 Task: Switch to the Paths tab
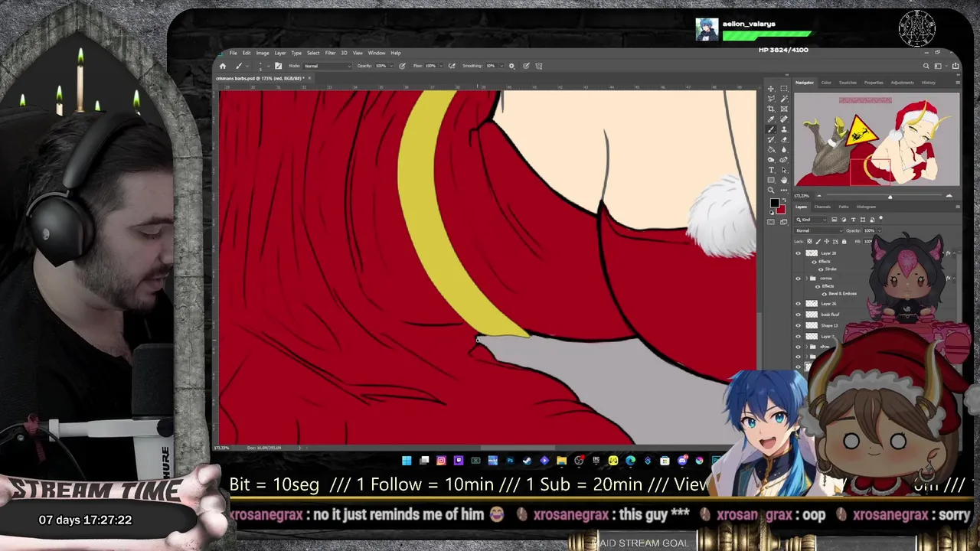click(x=844, y=207)
